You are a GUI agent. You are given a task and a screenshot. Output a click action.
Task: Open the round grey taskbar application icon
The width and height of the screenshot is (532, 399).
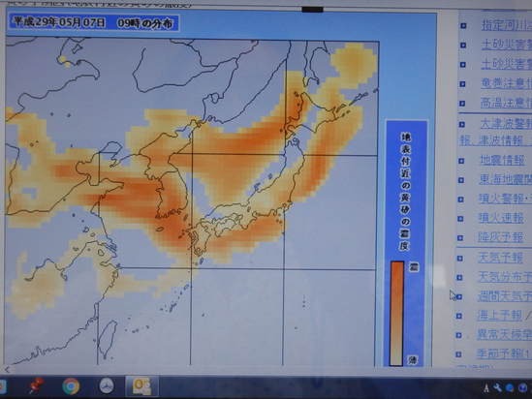click(x=107, y=385)
